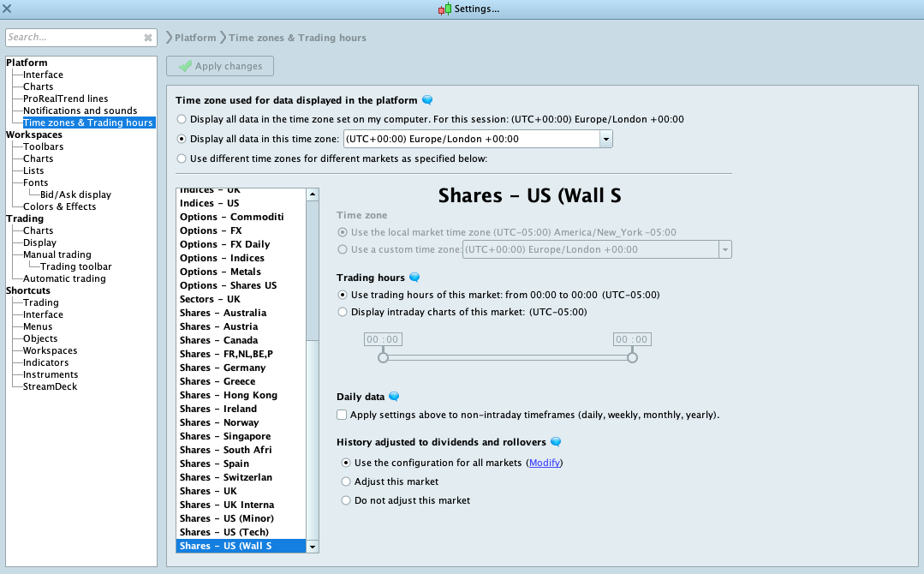This screenshot has height=574, width=924.
Task: Click the Platform breadcrumb
Action: tap(195, 38)
